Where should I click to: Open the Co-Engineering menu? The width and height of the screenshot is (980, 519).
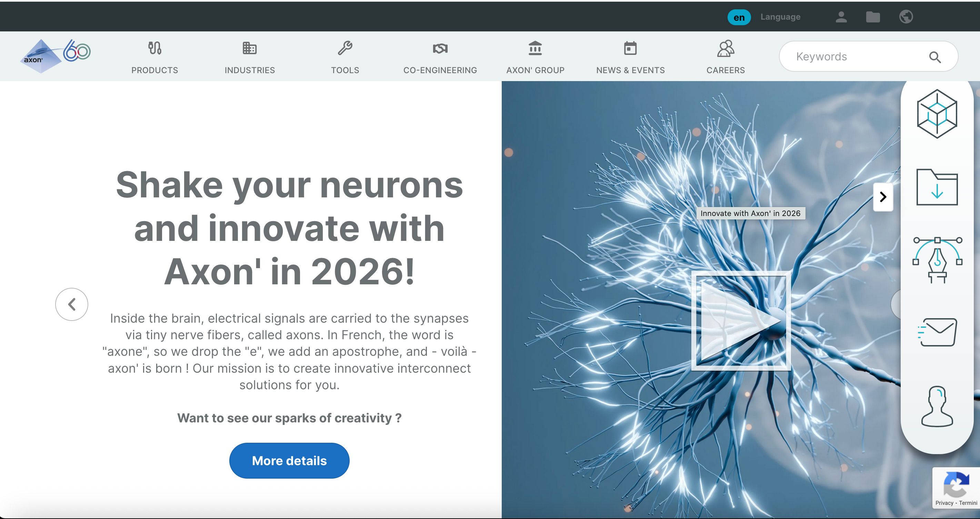440,58
